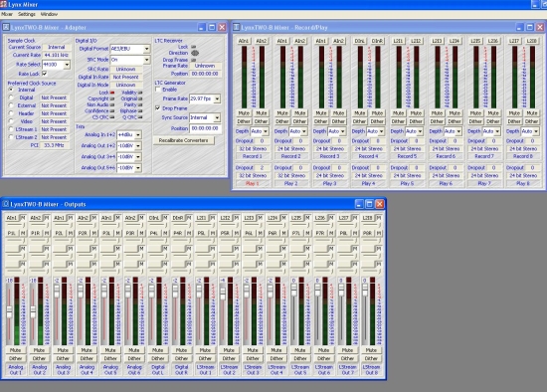Select the Digital preferred clock source radio

(11, 98)
